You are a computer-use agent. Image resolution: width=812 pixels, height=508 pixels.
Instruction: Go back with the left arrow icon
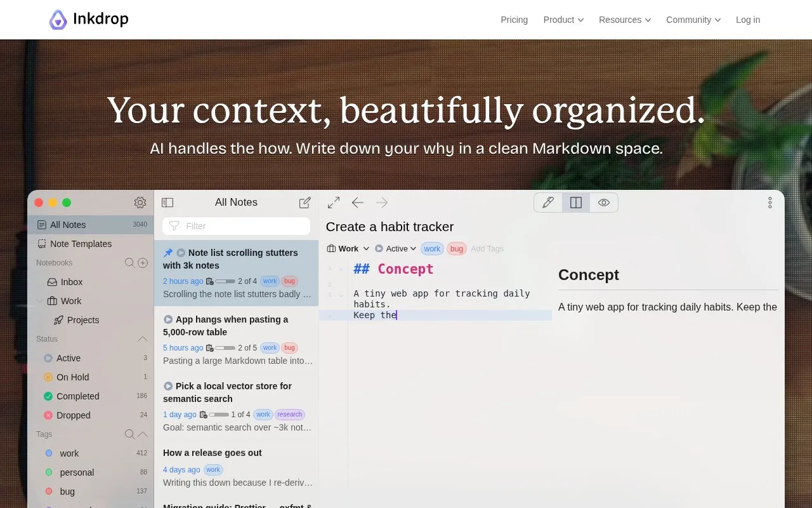(x=358, y=203)
